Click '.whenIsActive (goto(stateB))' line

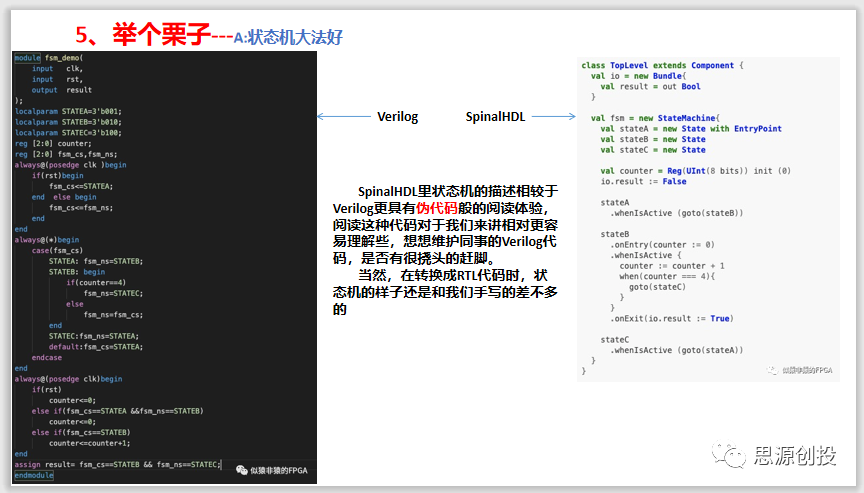tap(677, 213)
